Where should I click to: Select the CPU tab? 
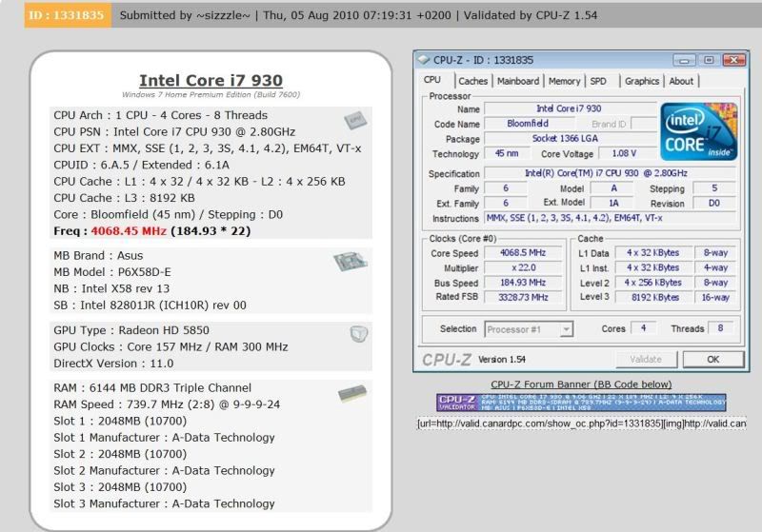432,80
